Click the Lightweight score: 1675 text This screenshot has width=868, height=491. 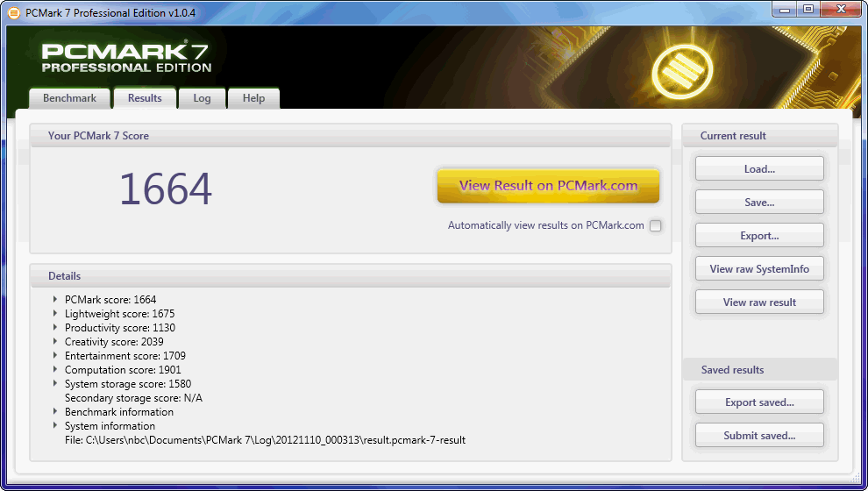(119, 314)
